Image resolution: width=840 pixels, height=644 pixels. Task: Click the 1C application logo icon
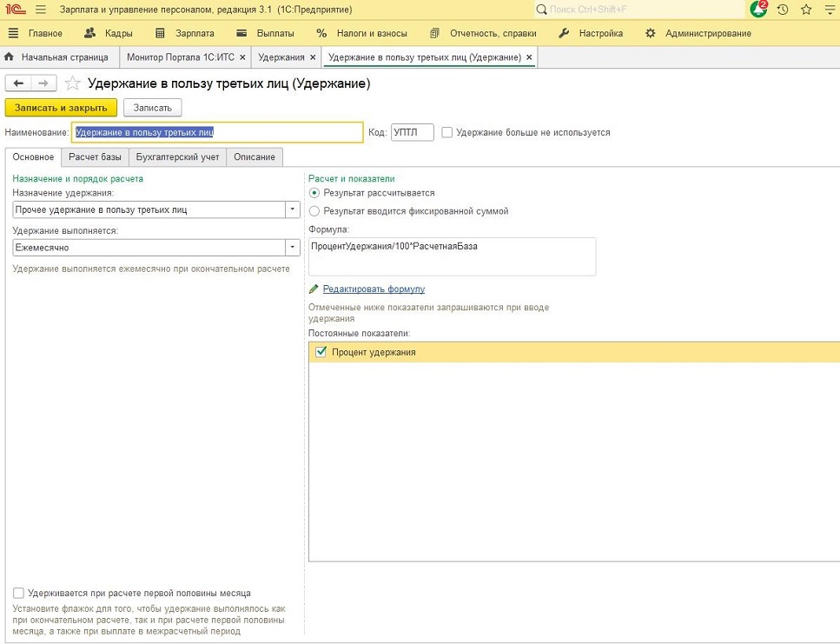tap(16, 9)
